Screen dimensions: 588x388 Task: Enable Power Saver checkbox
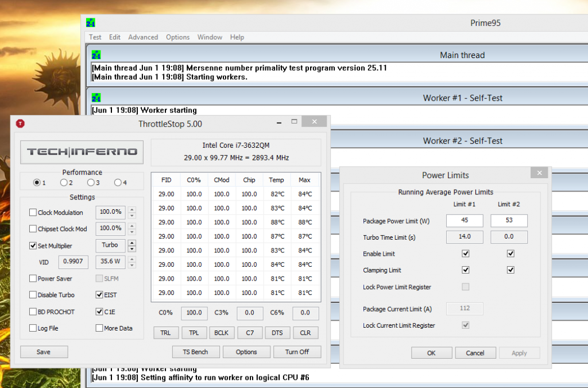coord(33,278)
